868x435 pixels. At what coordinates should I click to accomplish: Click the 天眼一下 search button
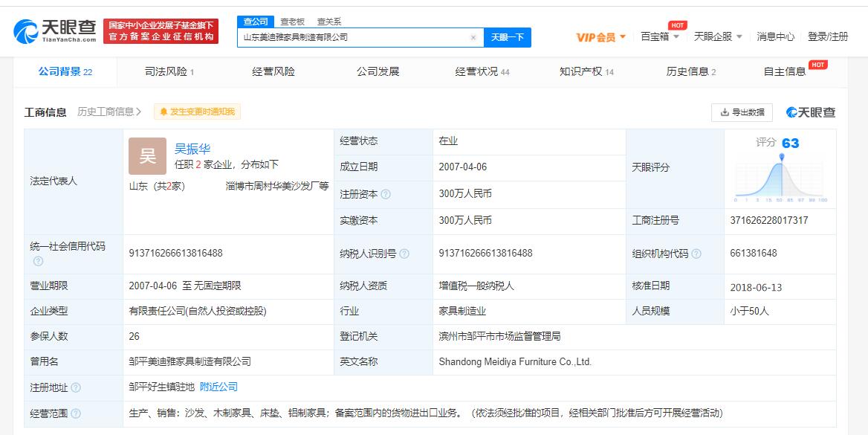point(507,38)
